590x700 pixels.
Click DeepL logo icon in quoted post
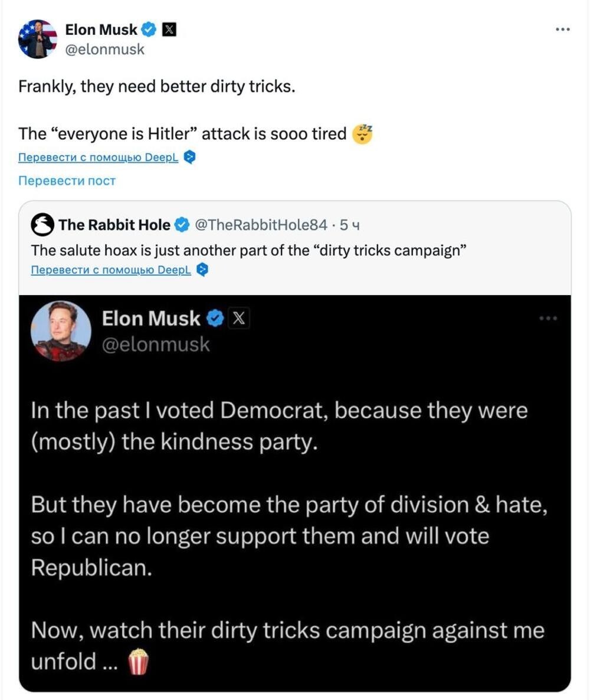coord(202,270)
